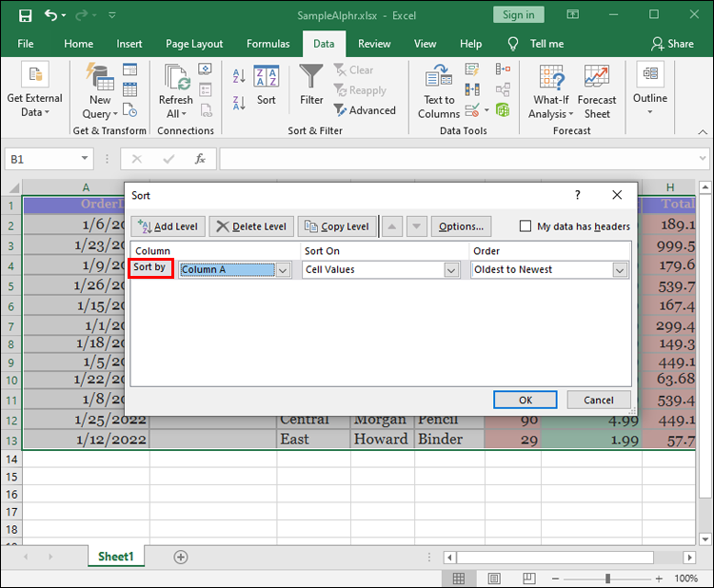The width and height of the screenshot is (714, 588).
Task: Click the Sort A to Z icon
Action: (238, 75)
